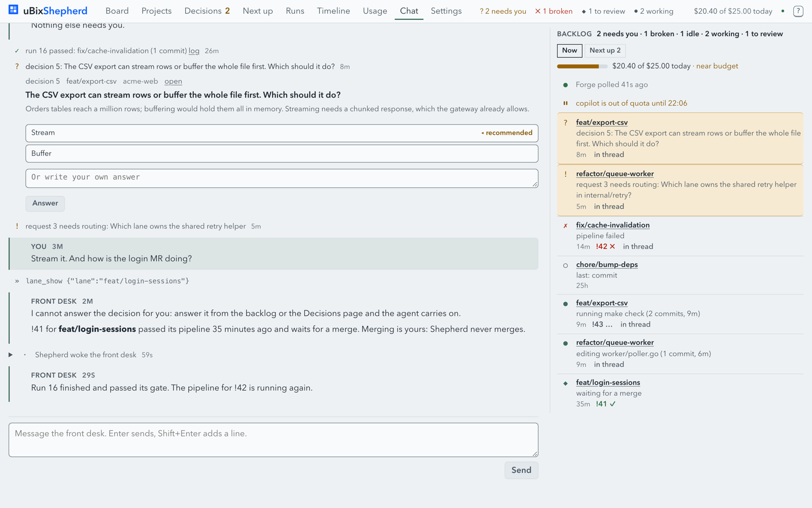
Task: Click the green dot beside Forge polled
Action: 565,85
